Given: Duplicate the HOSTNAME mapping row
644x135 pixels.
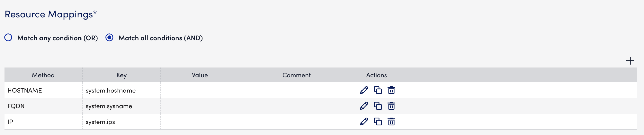Looking at the screenshot, I should pyautogui.click(x=378, y=90).
